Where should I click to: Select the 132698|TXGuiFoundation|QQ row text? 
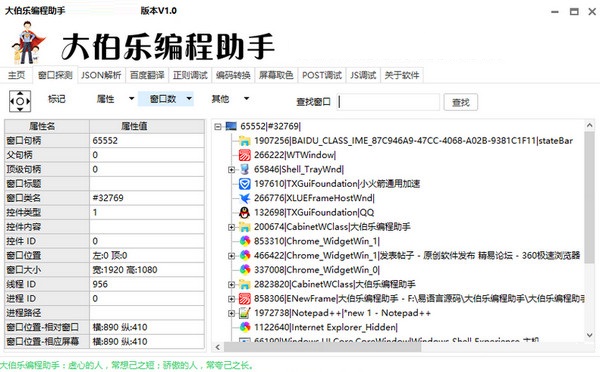coord(314,212)
